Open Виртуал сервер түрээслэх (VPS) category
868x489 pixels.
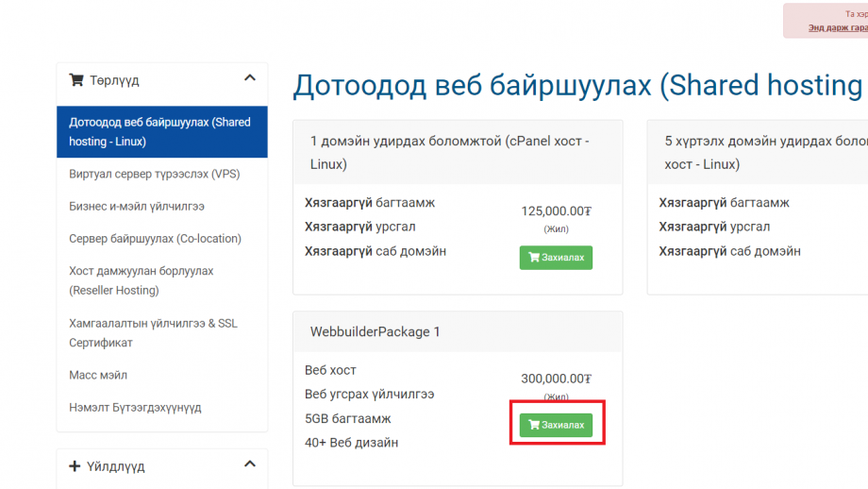click(x=155, y=174)
